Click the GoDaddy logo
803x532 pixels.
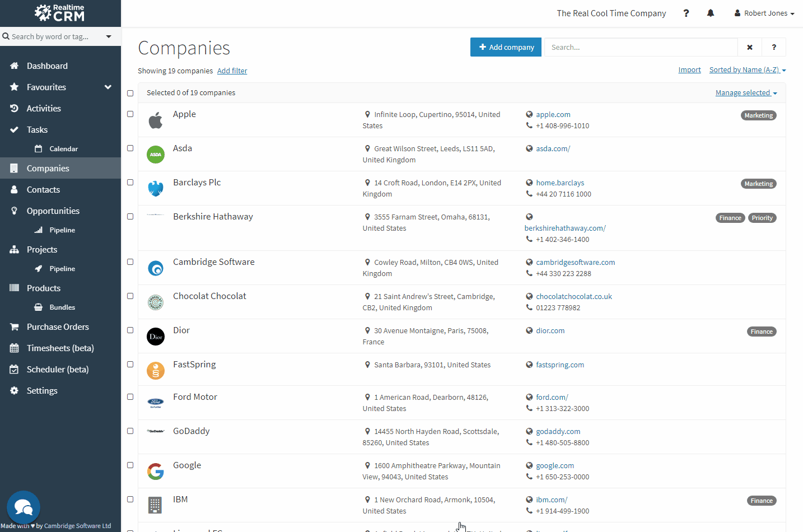click(x=156, y=431)
